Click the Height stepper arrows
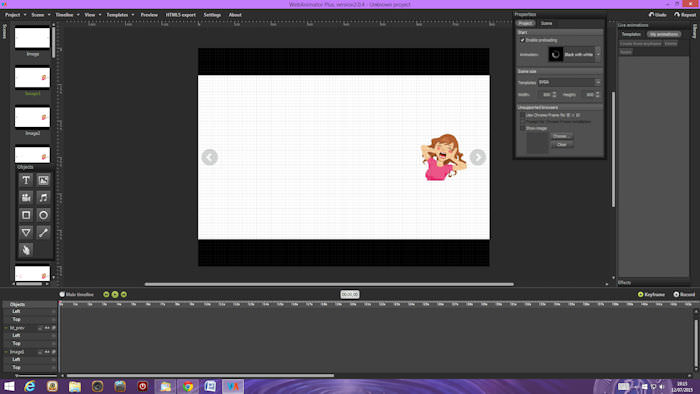 click(598, 95)
